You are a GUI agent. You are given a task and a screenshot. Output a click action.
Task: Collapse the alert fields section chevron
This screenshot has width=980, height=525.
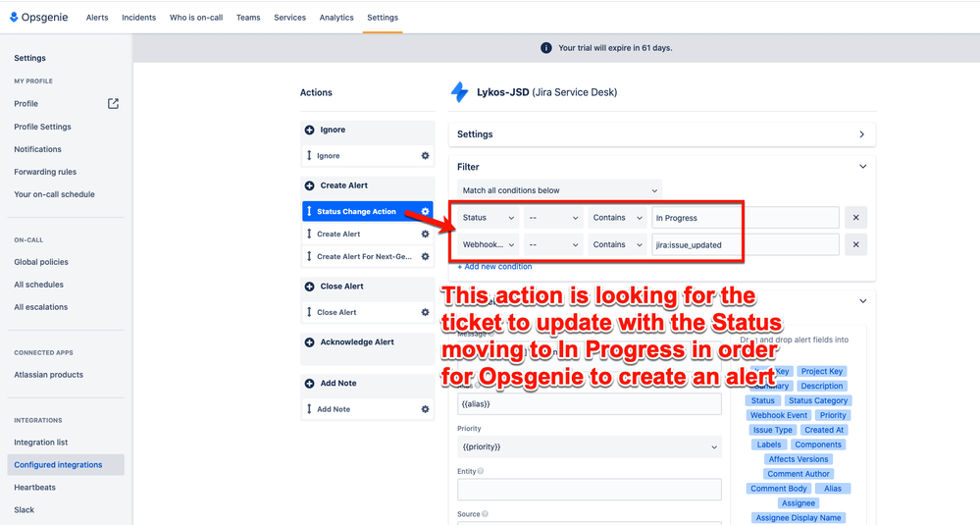click(862, 300)
